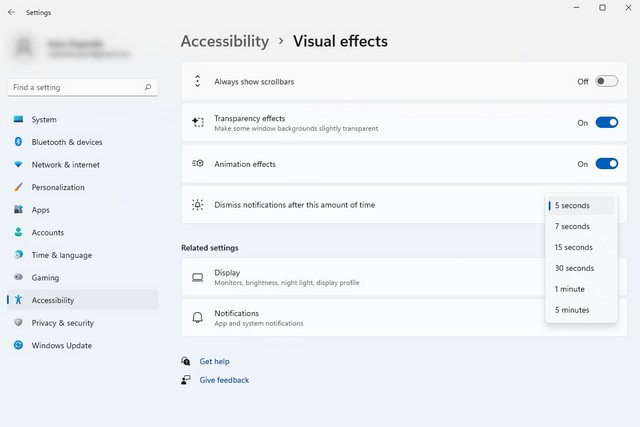Viewport: 640px width, 427px height.
Task: Turn off the Animation effects toggle
Action: pos(606,164)
